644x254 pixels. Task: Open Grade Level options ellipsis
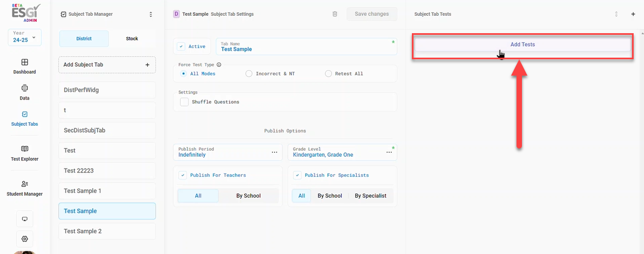pyautogui.click(x=389, y=152)
